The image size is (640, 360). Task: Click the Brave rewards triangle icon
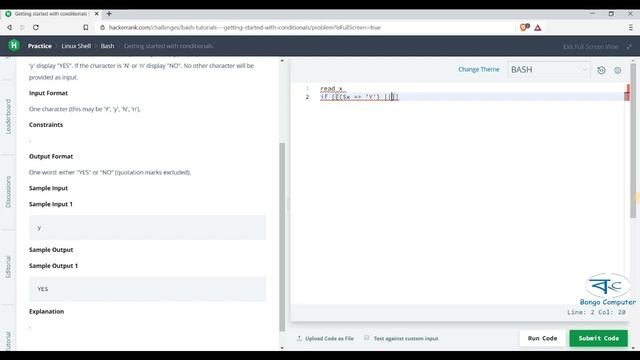538,27
